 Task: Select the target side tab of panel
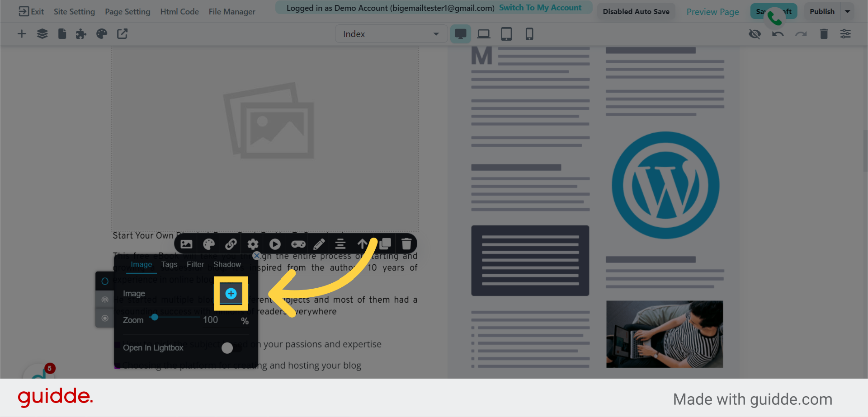click(x=105, y=318)
